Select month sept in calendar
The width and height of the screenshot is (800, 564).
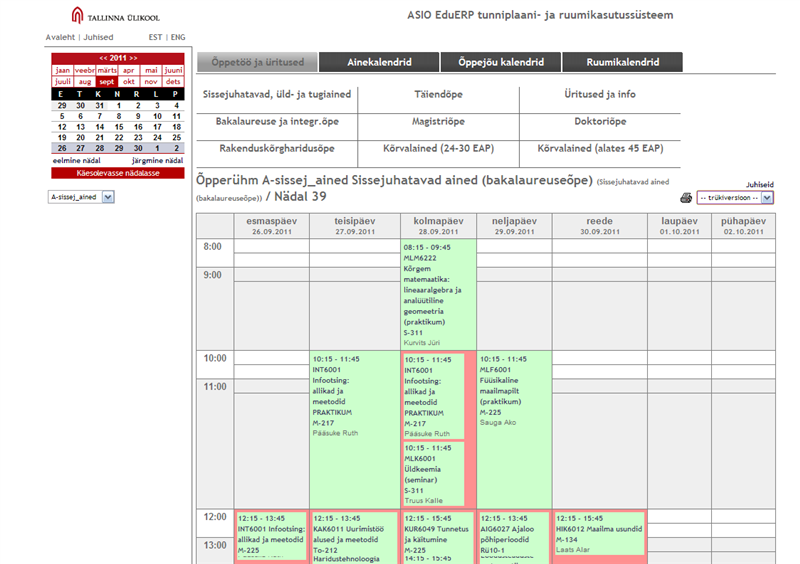coord(107,82)
